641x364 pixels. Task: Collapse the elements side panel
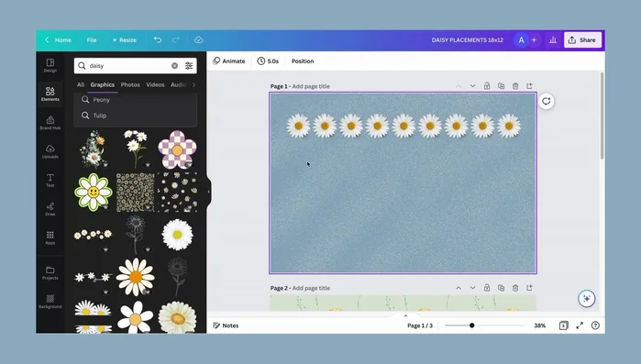tap(209, 192)
